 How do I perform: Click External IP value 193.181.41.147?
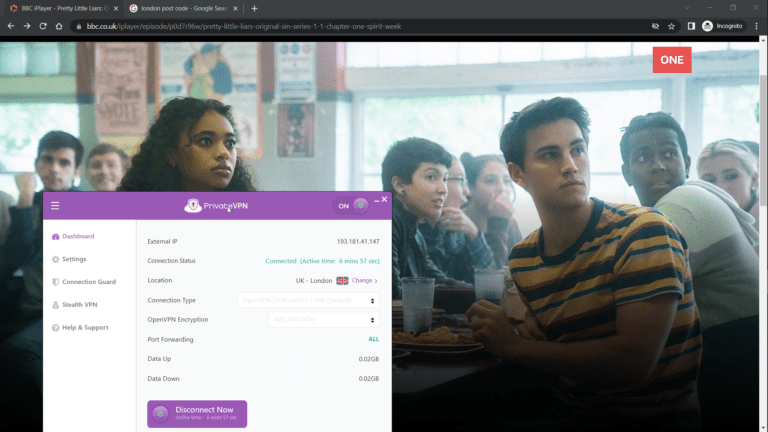(358, 241)
